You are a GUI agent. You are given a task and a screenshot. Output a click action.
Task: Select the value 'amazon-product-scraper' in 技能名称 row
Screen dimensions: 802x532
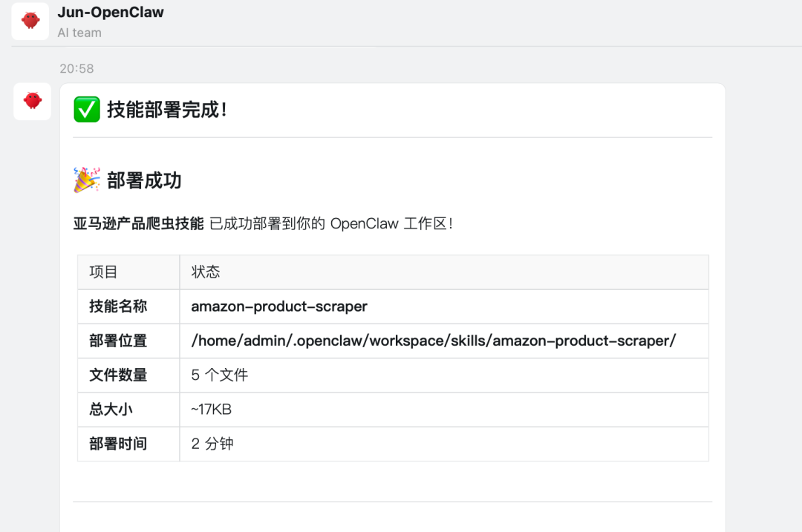point(279,306)
